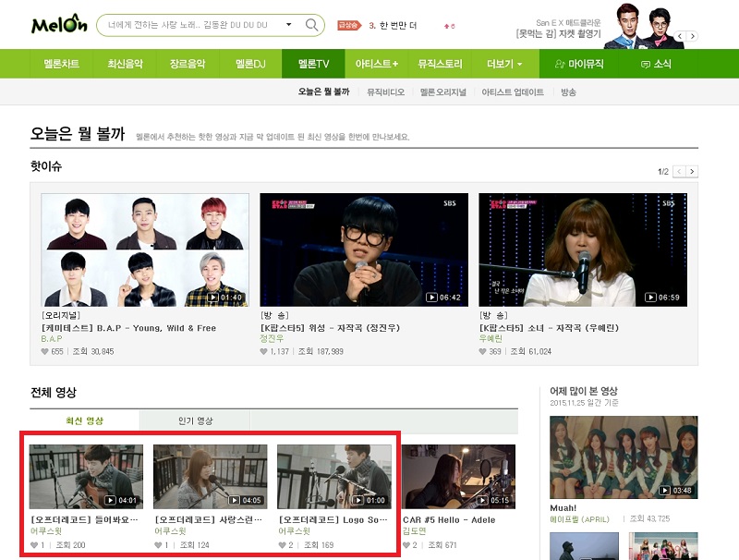Like the 정진우 video (heart 1,137)

click(x=263, y=352)
